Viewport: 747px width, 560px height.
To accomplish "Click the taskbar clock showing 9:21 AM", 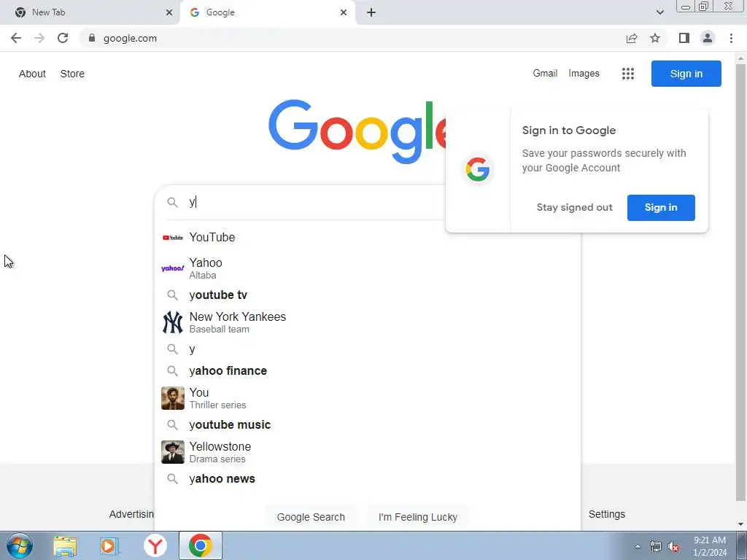I will 709,546.
